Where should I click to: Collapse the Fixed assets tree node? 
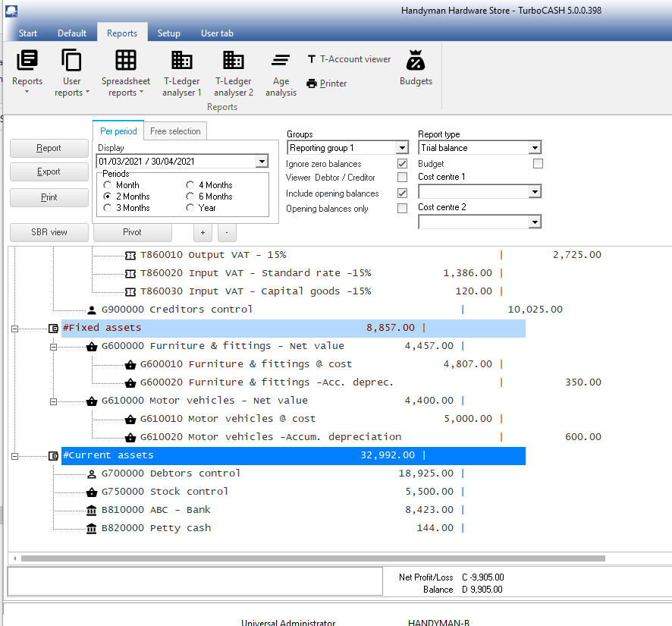click(14, 328)
